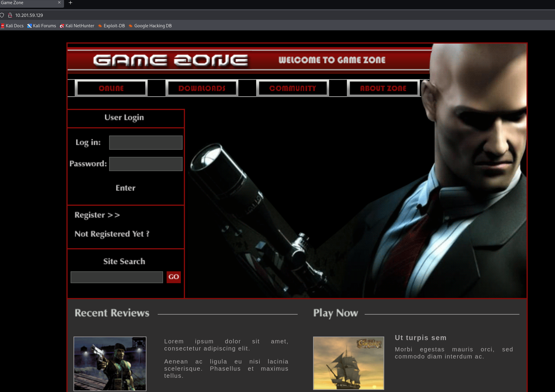The image size is (555, 392).
Task: Focus the Log in username field
Action: 146,143
